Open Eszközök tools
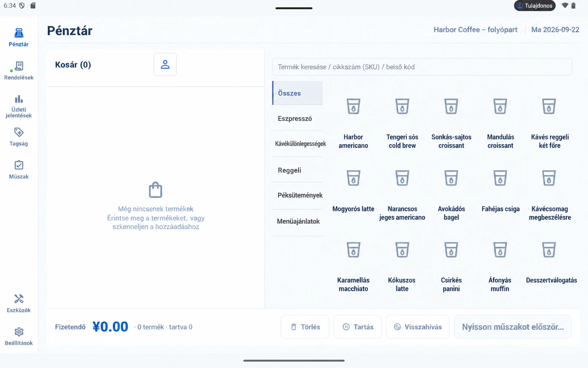588x368 pixels. [x=19, y=303]
